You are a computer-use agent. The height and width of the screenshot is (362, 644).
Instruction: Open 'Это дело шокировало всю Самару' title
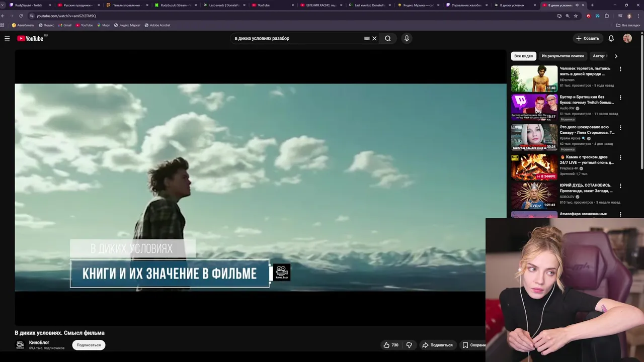point(587,130)
